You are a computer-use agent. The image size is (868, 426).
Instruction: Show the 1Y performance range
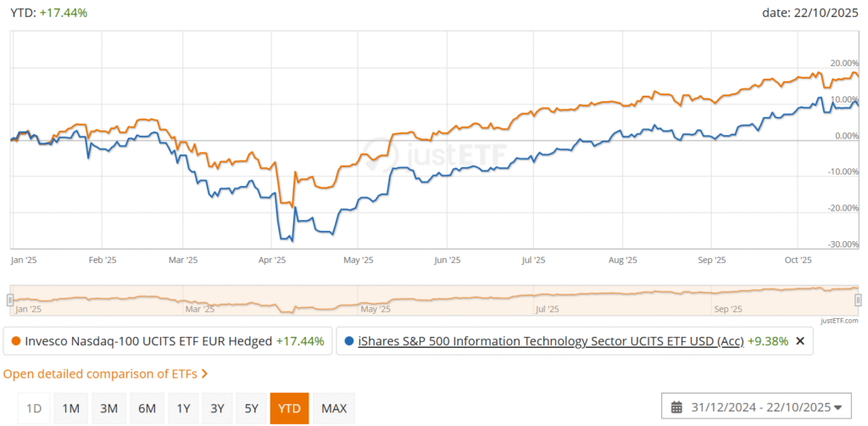pos(183,408)
